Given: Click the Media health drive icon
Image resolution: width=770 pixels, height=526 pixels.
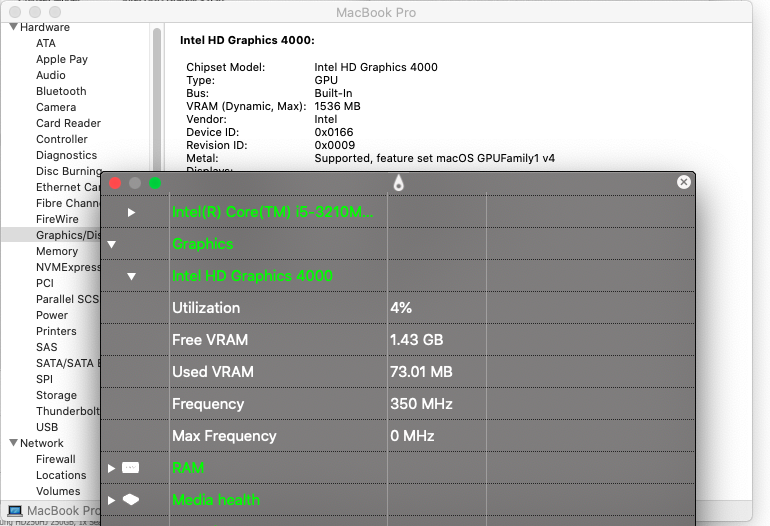Looking at the screenshot, I should click(x=131, y=499).
